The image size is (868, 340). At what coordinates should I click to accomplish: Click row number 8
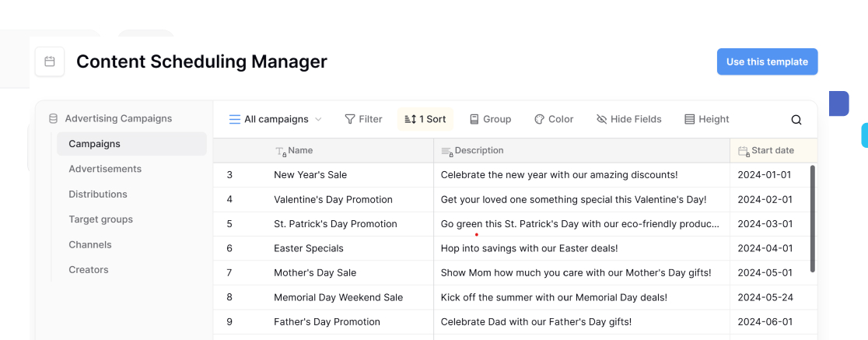(x=229, y=297)
